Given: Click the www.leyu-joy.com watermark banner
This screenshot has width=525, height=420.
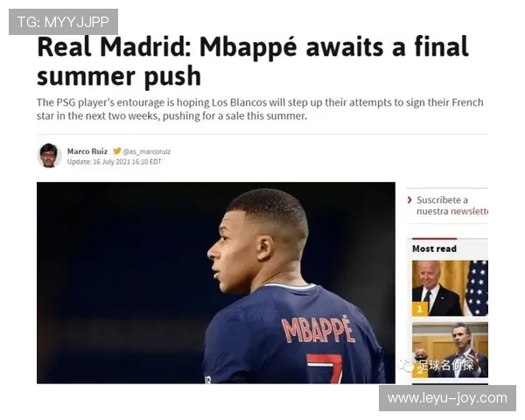Looking at the screenshot, I should [x=447, y=398].
